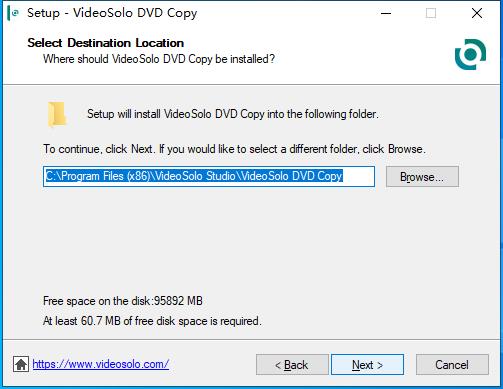Click the "Setup - VideoSolo DVD Copy" title text
The image size is (503, 389).
pyautogui.click(x=112, y=13)
